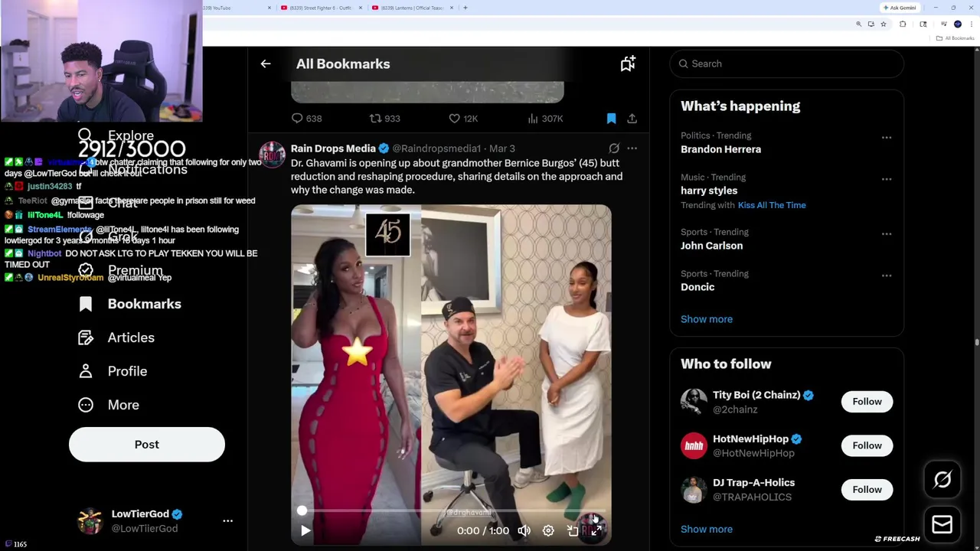Open Tity Boi (2 Chainz) avatar
This screenshot has height=551, width=980.
pos(694,402)
